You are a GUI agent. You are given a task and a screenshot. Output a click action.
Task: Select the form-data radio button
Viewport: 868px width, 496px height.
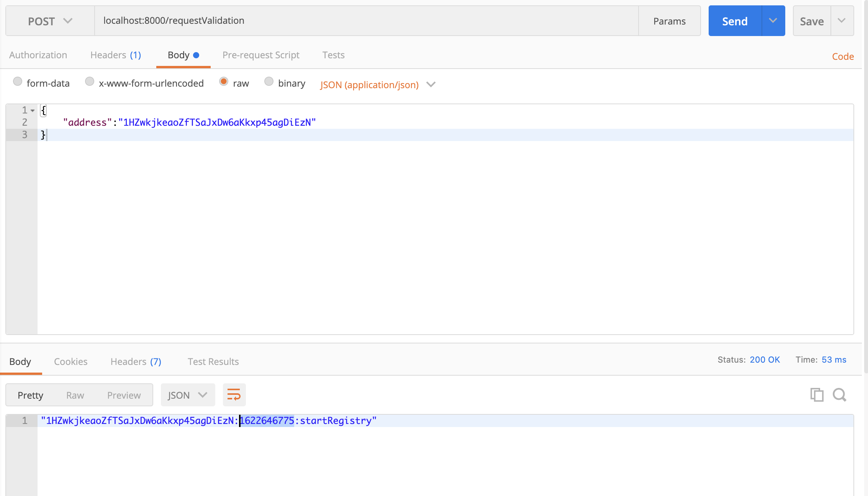[x=18, y=82]
